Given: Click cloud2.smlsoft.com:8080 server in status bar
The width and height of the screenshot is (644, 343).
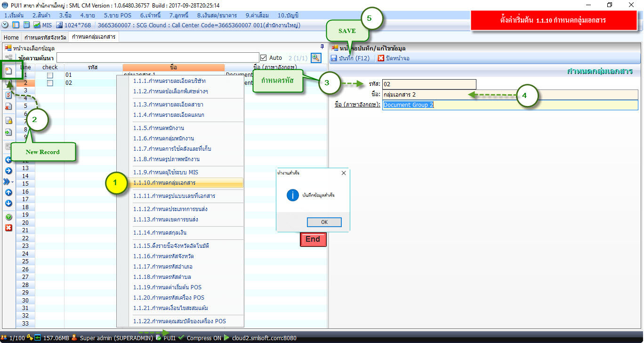Looking at the screenshot, I should [260, 338].
